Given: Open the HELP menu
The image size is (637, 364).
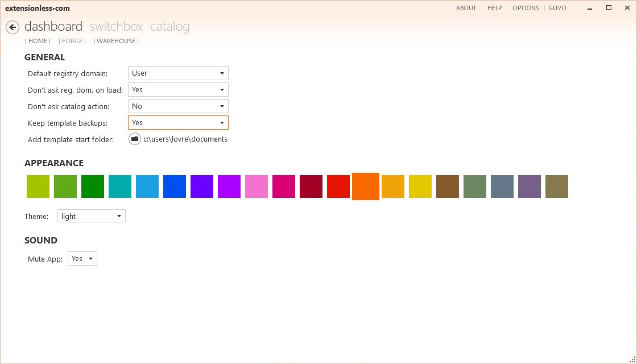Looking at the screenshot, I should click(x=494, y=8).
